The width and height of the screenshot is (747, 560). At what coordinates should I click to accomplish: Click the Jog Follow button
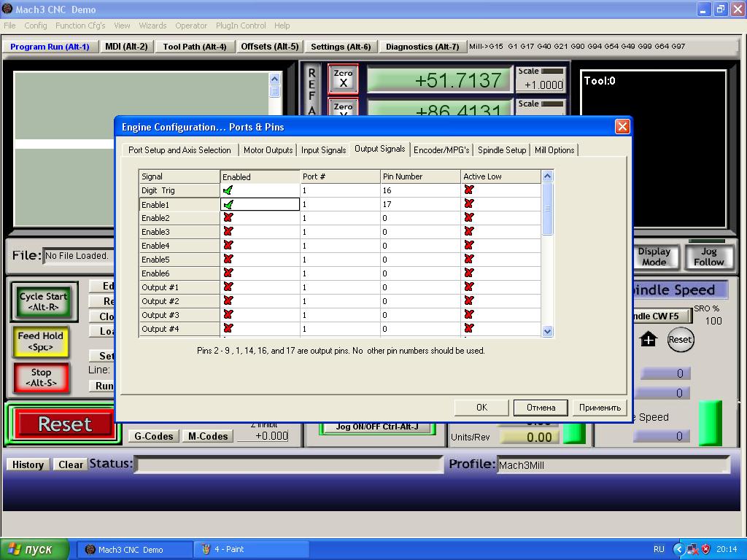click(x=708, y=257)
